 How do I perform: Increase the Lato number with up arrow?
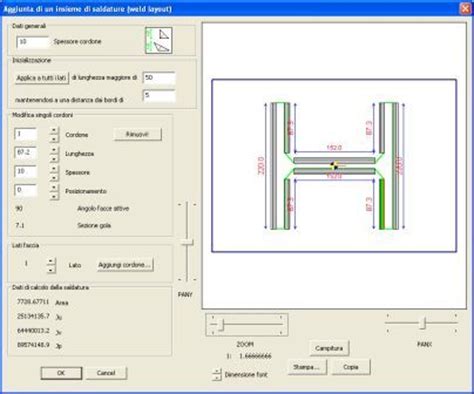pyautogui.click(x=51, y=261)
